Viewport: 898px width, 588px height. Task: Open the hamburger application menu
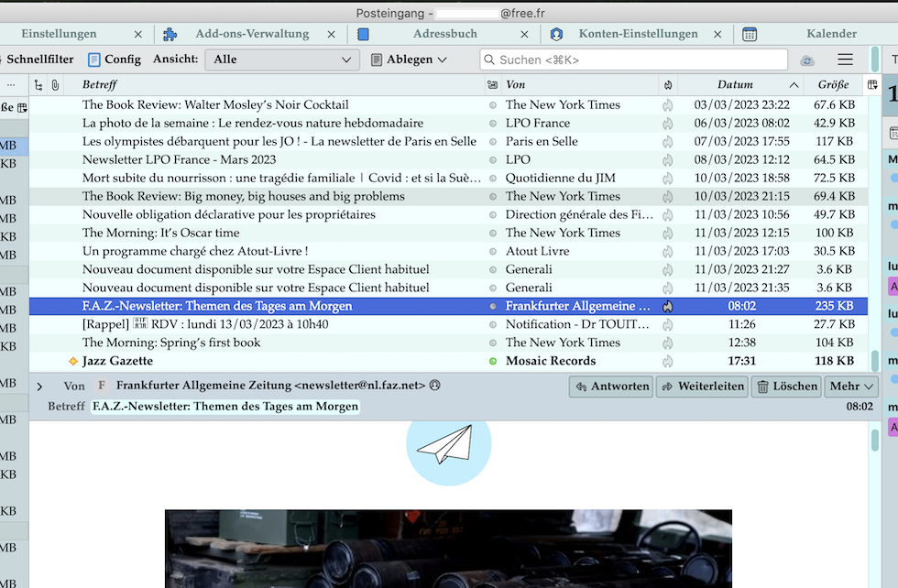click(x=845, y=60)
